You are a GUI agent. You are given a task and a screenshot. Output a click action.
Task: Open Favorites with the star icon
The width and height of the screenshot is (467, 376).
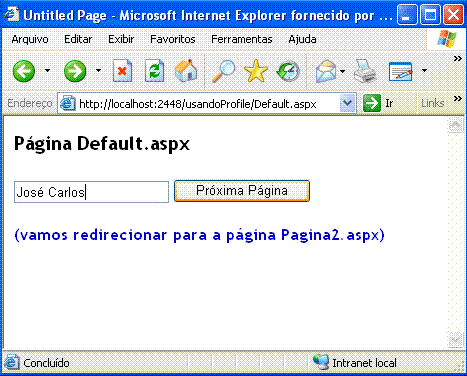pos(256,71)
